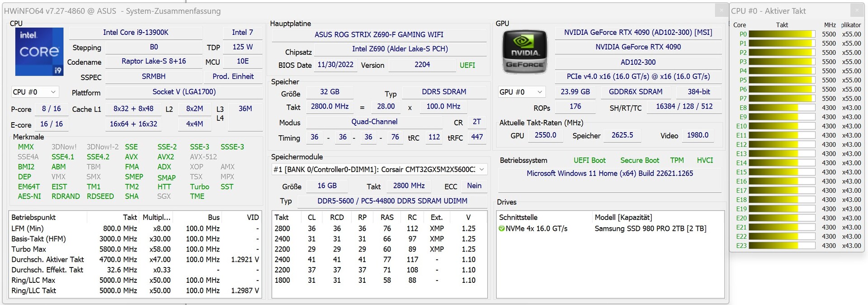This screenshot has width=868, height=305.
Task: Click the UEFI label next to BIOS version
Action: pos(467,65)
